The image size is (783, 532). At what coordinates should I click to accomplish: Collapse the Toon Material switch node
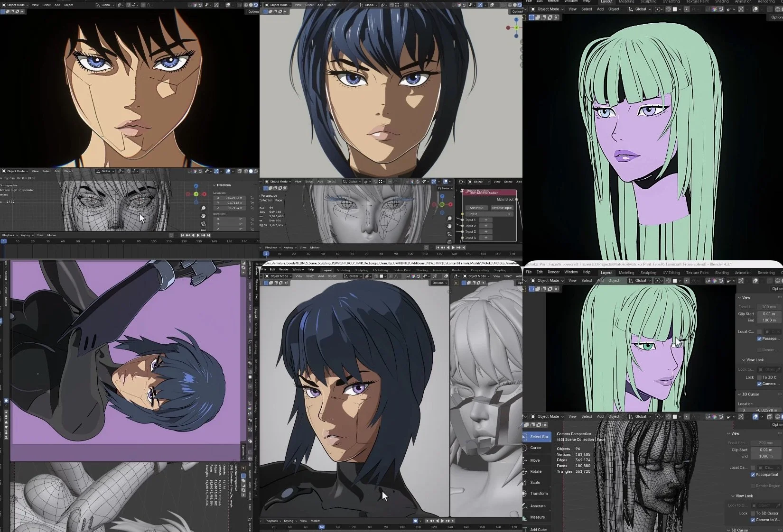click(466, 193)
